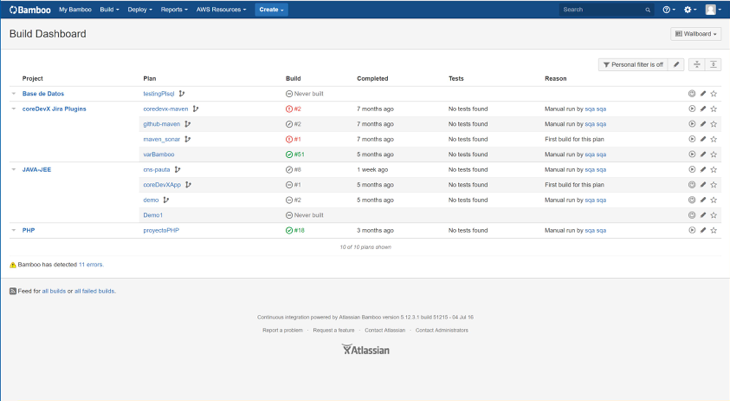Screen dimensions: 730x401
Task: Run the github-maven plan
Action: click(x=692, y=124)
